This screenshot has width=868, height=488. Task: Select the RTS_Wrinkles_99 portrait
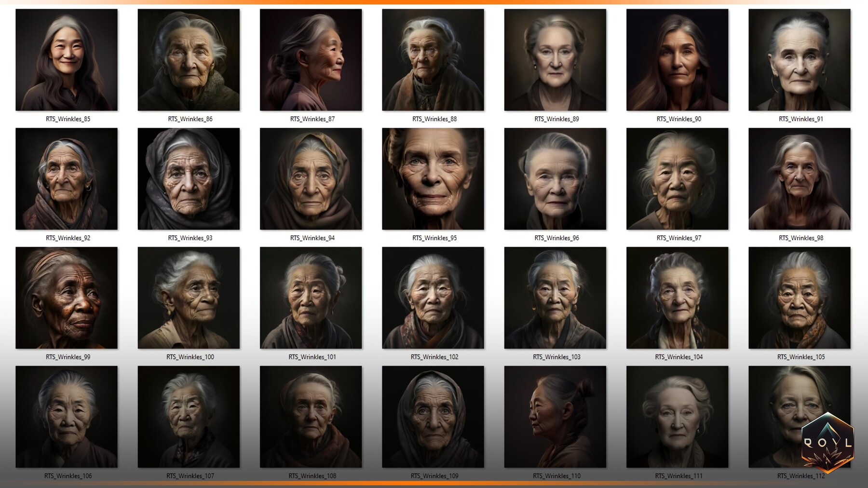67,298
